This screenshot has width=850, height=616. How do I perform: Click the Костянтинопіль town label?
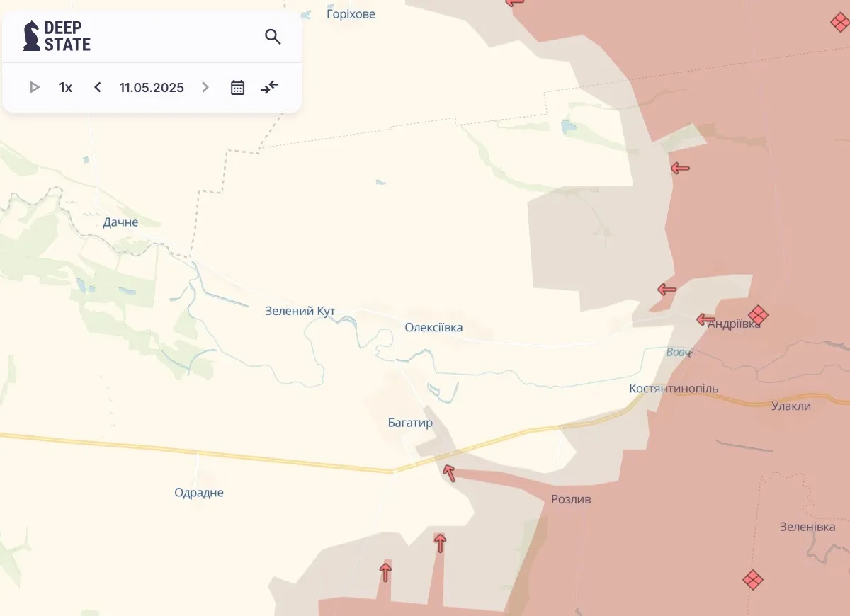click(674, 389)
